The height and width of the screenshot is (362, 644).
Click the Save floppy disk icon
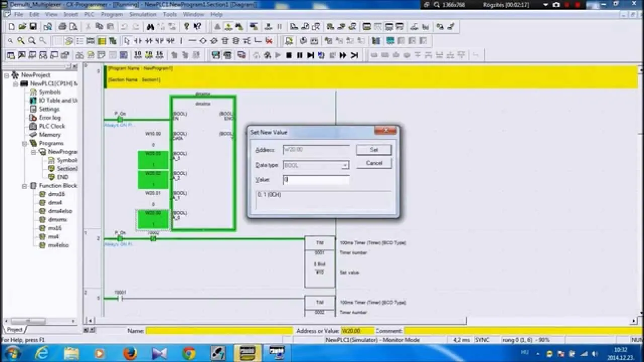point(33,27)
